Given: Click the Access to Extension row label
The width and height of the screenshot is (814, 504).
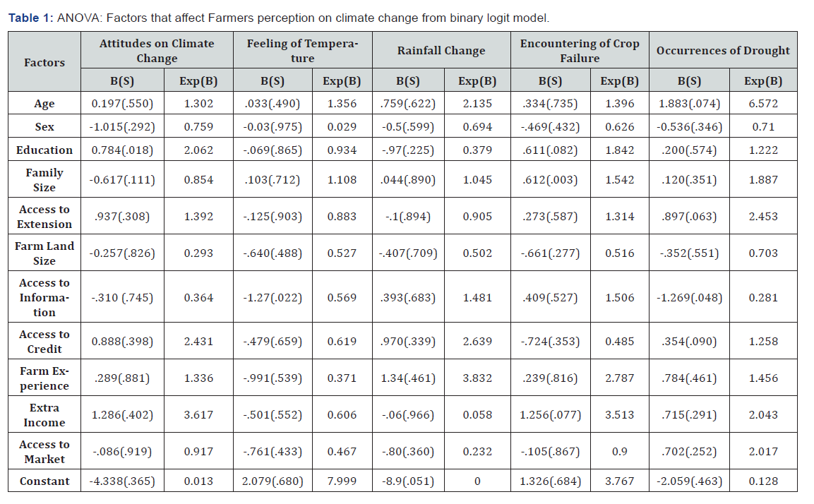Looking at the screenshot, I should [x=44, y=217].
